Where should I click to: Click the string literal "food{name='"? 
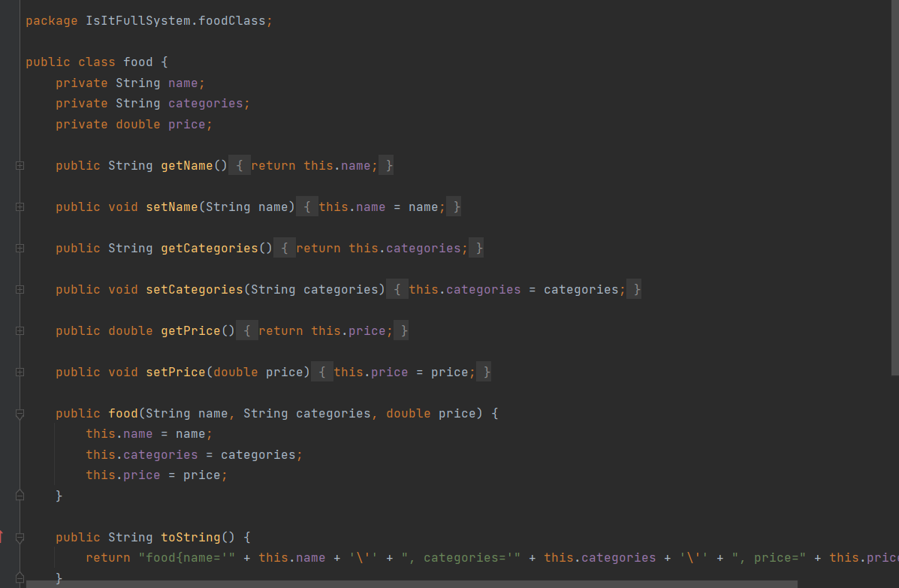[187, 558]
